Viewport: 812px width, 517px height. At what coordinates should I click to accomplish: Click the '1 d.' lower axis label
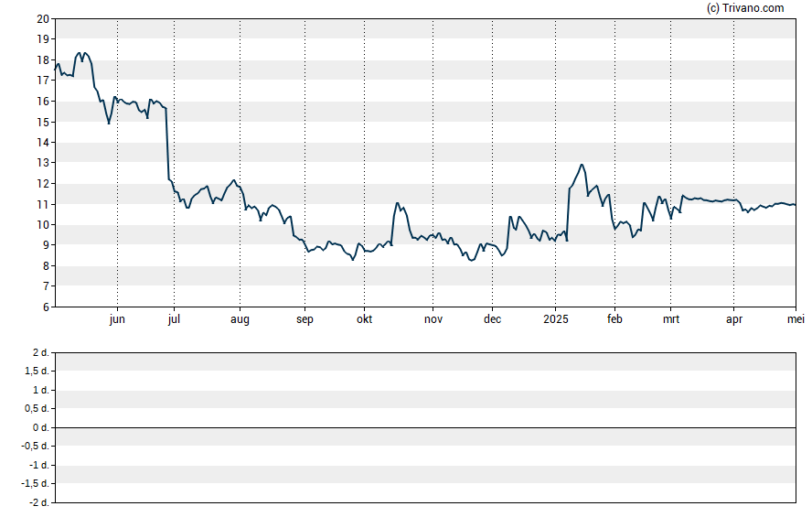(x=41, y=390)
